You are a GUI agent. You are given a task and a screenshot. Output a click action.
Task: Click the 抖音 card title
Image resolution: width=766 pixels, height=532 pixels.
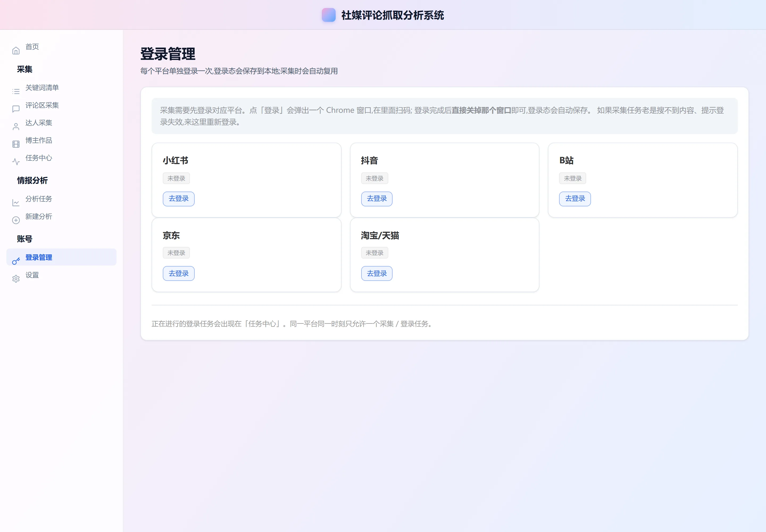click(x=369, y=160)
